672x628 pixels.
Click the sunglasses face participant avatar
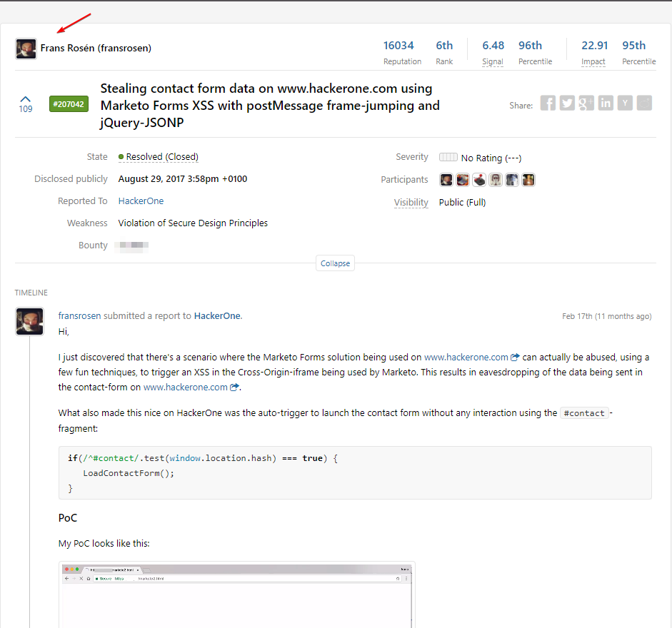(496, 180)
